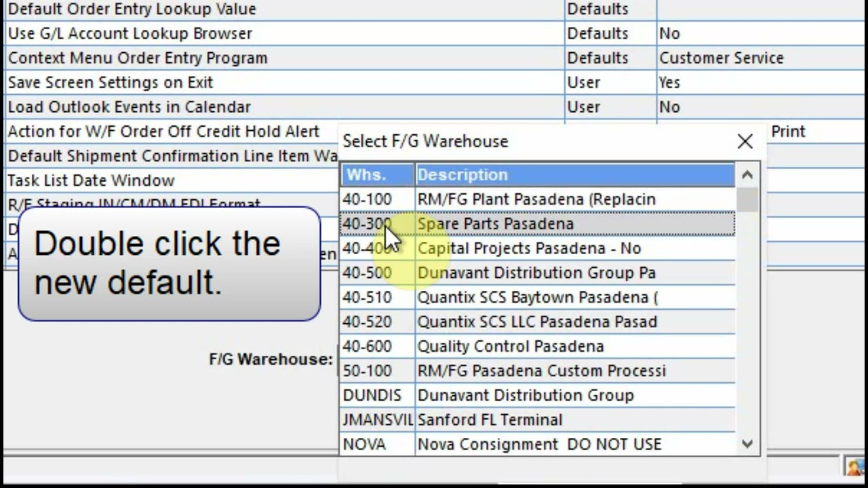Viewport: 868px width, 488px height.
Task: Choose Quality Control Pasadena description
Action: 510,346
